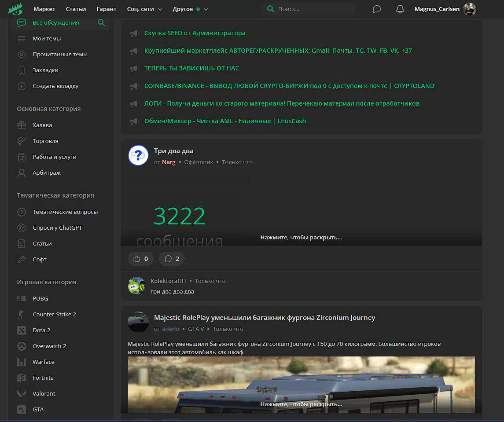Click the Мои темы list icon
Viewport: 504px width, 422px height.
22,39
